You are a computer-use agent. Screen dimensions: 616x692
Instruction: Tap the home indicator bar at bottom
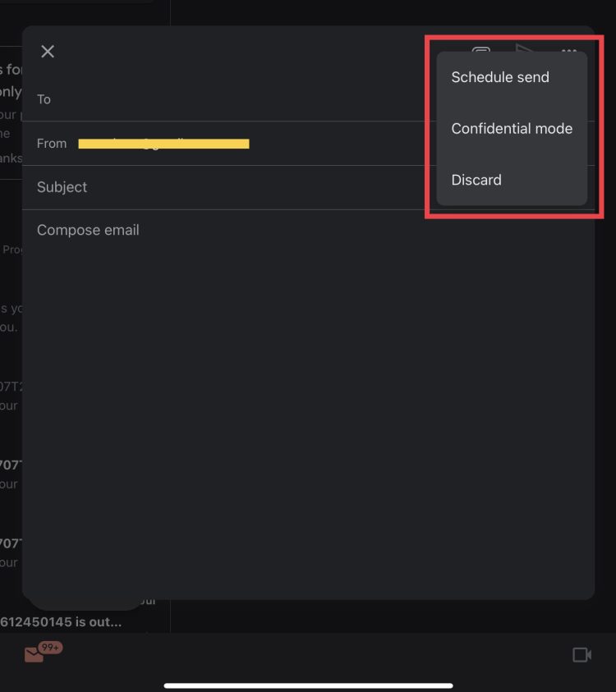308,685
